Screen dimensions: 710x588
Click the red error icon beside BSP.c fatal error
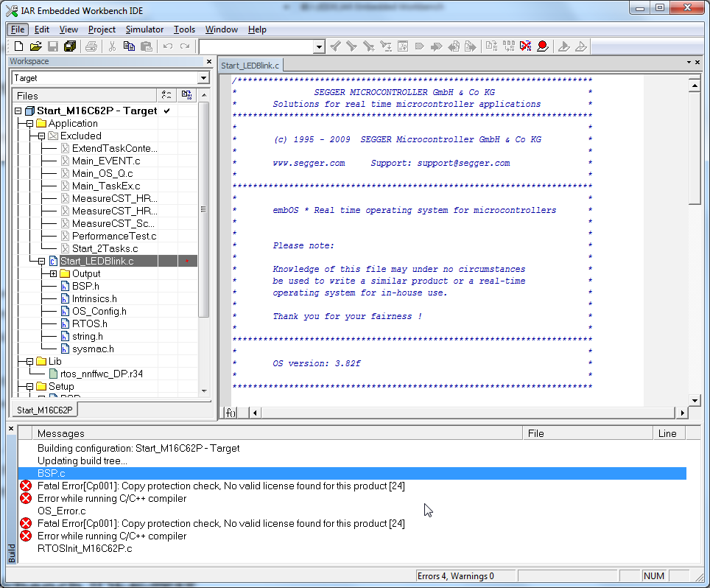point(26,486)
